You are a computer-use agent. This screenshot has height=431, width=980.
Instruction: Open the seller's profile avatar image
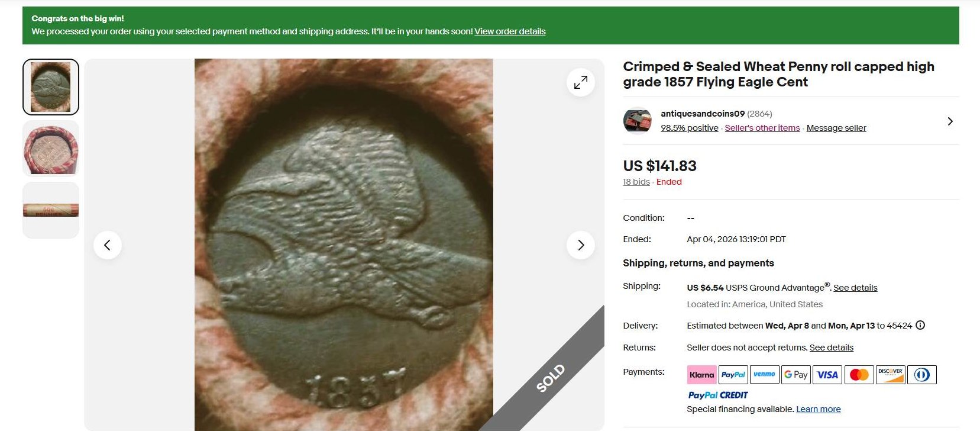point(637,120)
